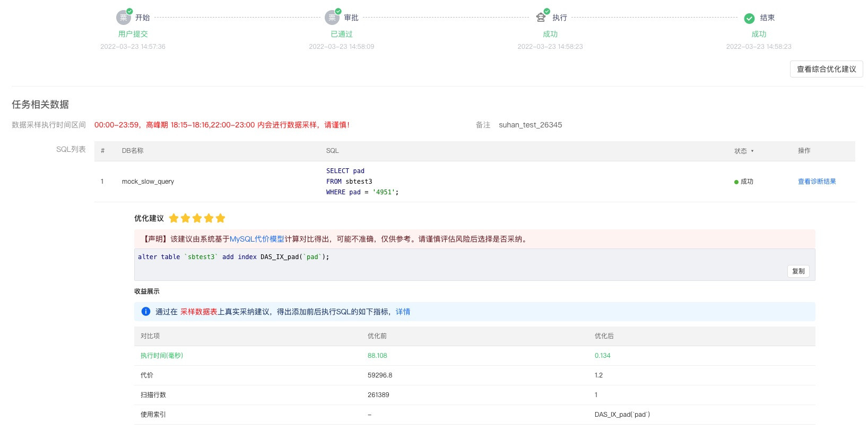Click the red sampling time range warning

[222, 125]
